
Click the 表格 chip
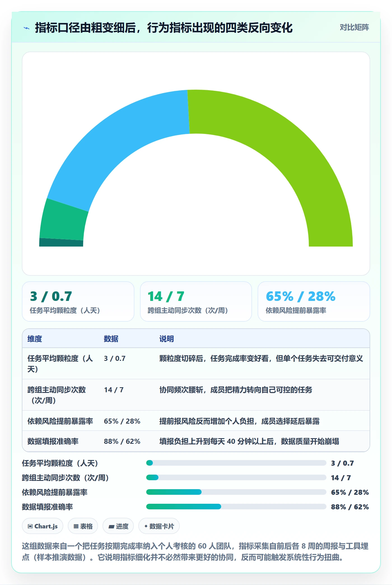click(x=83, y=526)
